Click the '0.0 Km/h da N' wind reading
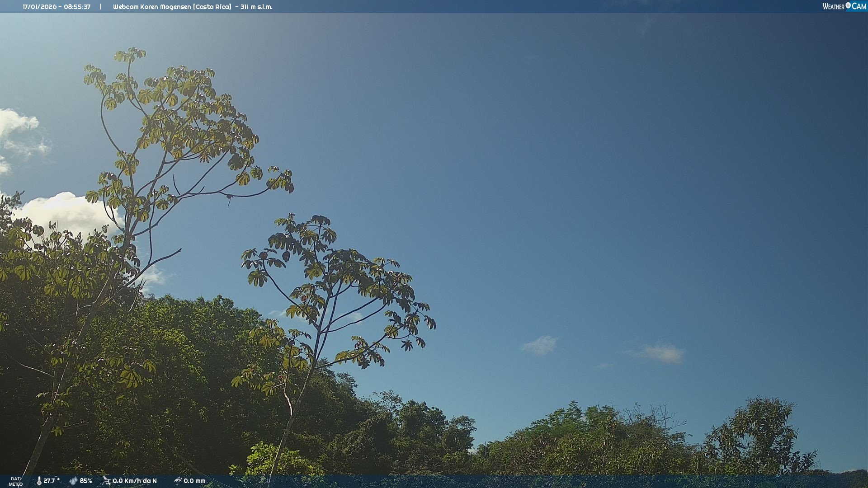868x488 pixels. coord(135,481)
